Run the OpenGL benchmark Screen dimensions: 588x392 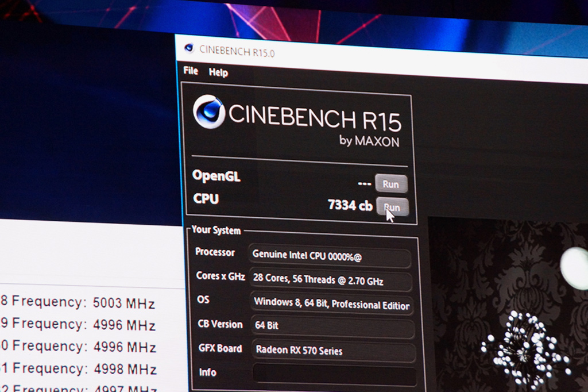[x=391, y=184]
